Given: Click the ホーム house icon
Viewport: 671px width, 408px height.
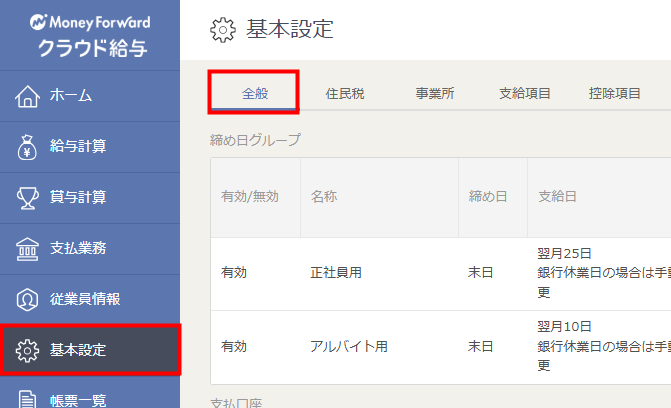Looking at the screenshot, I should pos(28,96).
